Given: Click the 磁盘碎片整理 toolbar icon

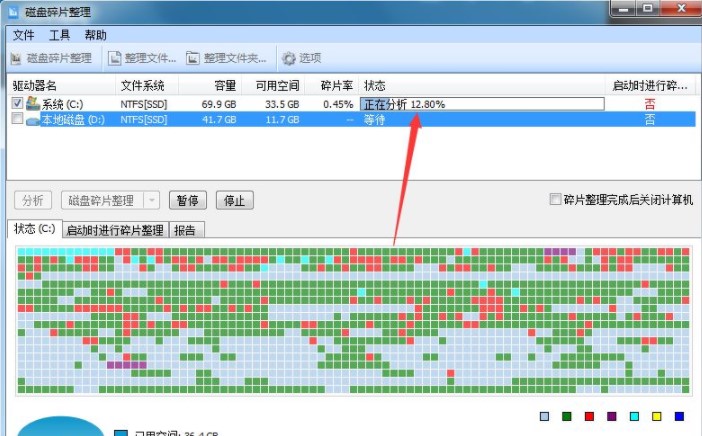Looking at the screenshot, I should coord(16,58).
